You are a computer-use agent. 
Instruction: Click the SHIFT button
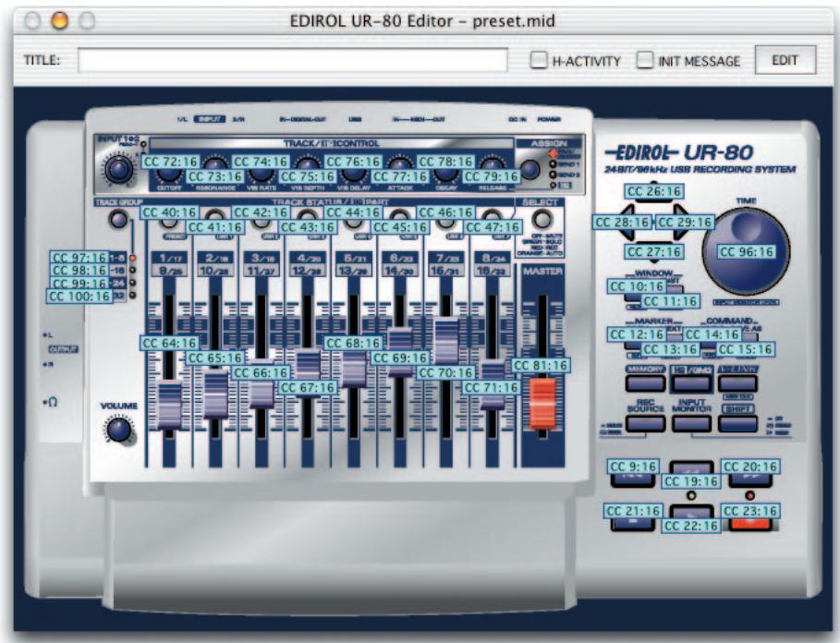pyautogui.click(x=737, y=423)
